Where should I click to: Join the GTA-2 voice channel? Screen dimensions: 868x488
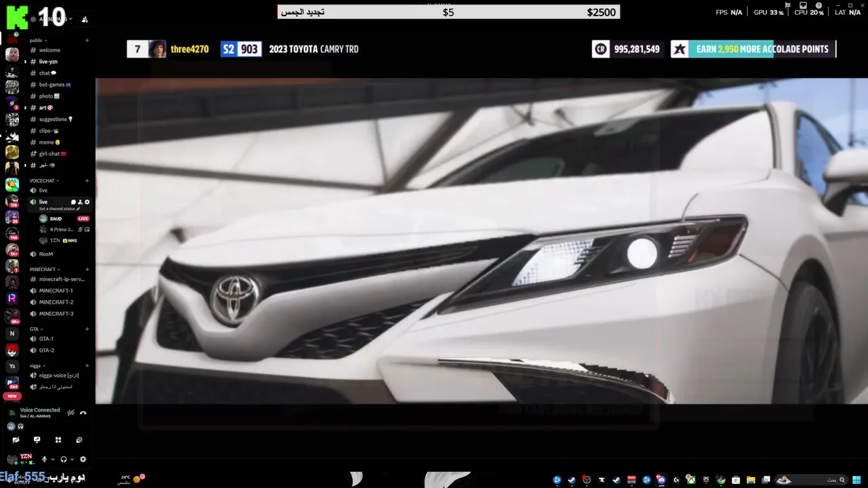pos(46,350)
